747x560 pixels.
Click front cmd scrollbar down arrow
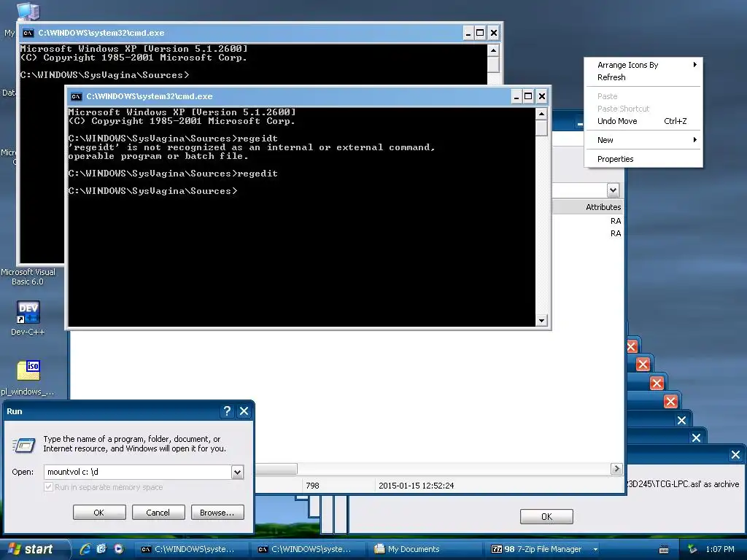[x=541, y=321]
